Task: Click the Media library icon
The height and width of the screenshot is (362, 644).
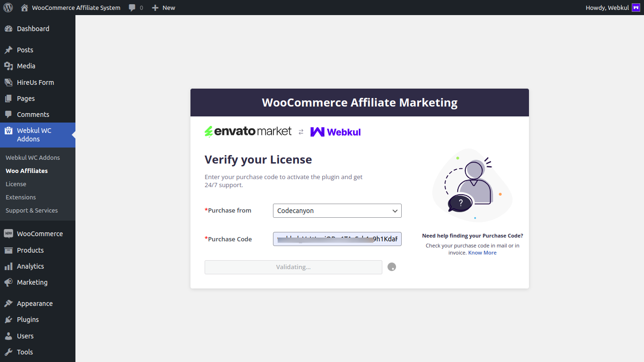Action: (9, 66)
